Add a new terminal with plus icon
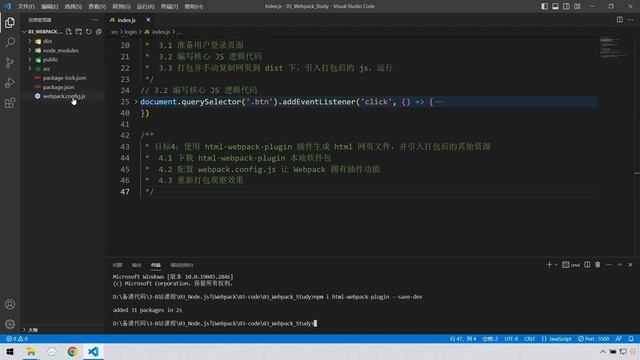640x360 pixels. point(549,264)
